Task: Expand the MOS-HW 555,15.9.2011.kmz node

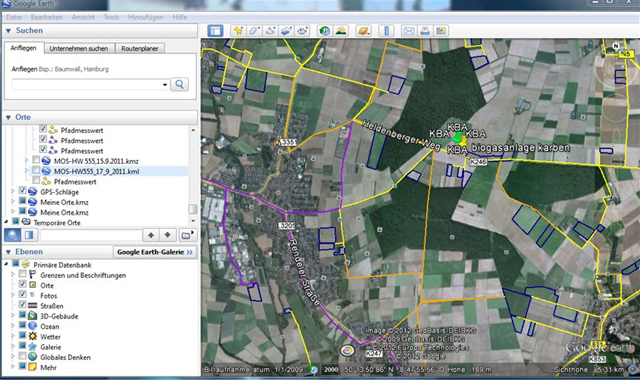Action: click(x=27, y=160)
